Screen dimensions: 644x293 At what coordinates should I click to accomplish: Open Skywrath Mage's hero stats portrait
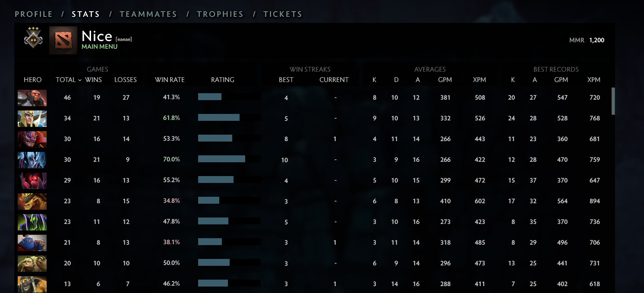click(32, 118)
